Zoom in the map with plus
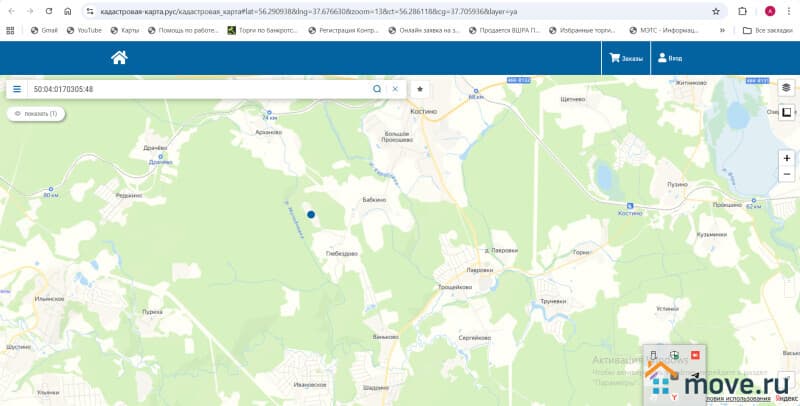The height and width of the screenshot is (406, 800). click(x=786, y=158)
